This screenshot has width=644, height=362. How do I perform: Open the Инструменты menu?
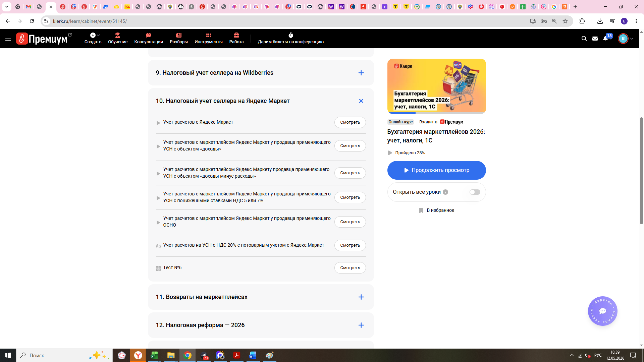(209, 38)
